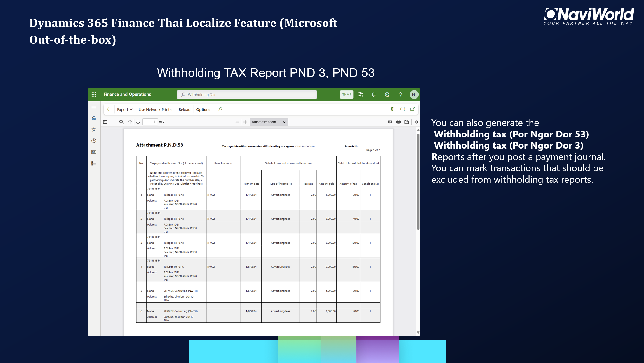Click the action pane search icon

220,109
